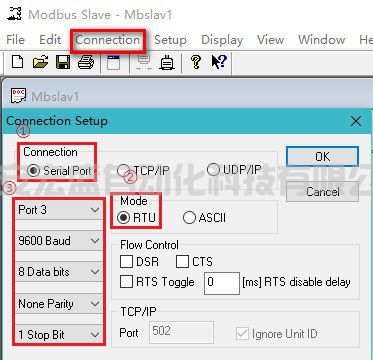Click the RTS disable delay field

coord(222,283)
